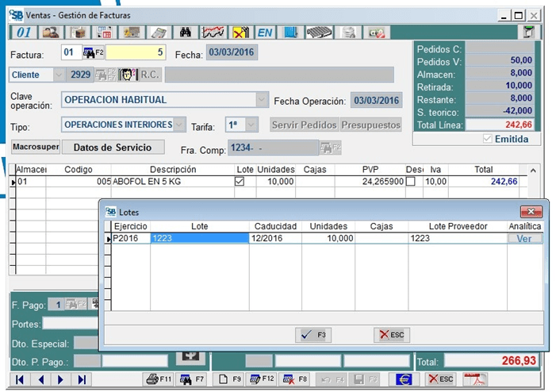556x392 pixels.
Task: Create new invoice with the F9 button
Action: pyautogui.click(x=229, y=379)
